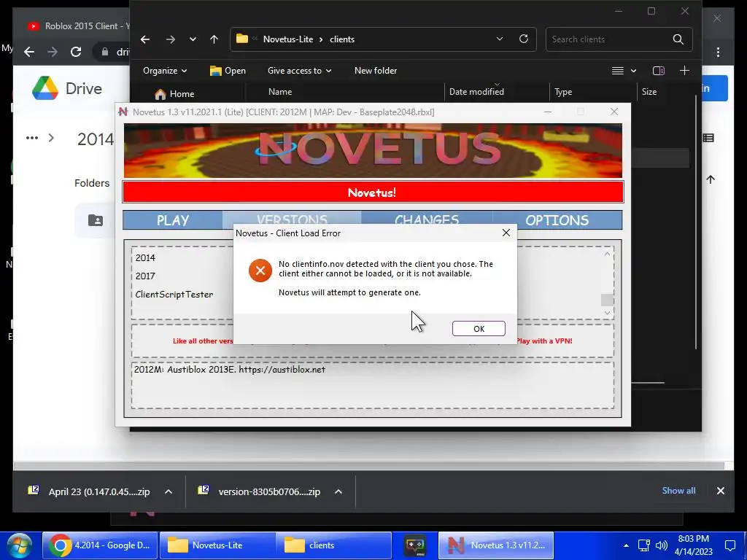Expand options for version-8305b0706 zip download
Viewport: 747px width, 560px height.
pyautogui.click(x=338, y=491)
